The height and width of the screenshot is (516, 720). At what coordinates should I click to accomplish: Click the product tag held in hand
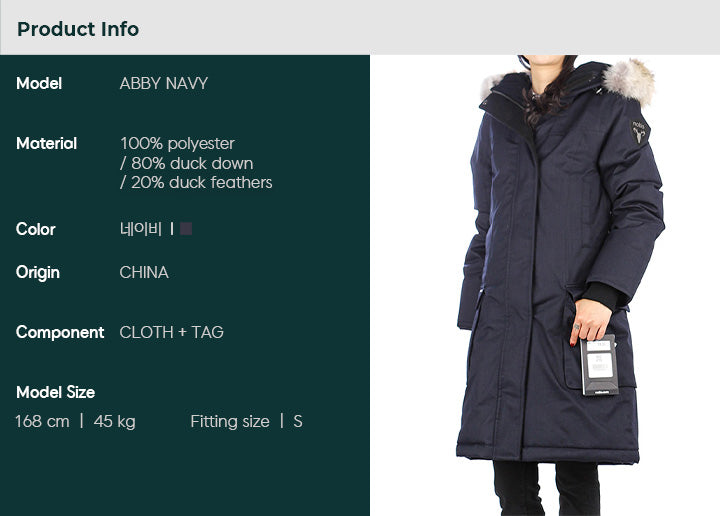(599, 365)
